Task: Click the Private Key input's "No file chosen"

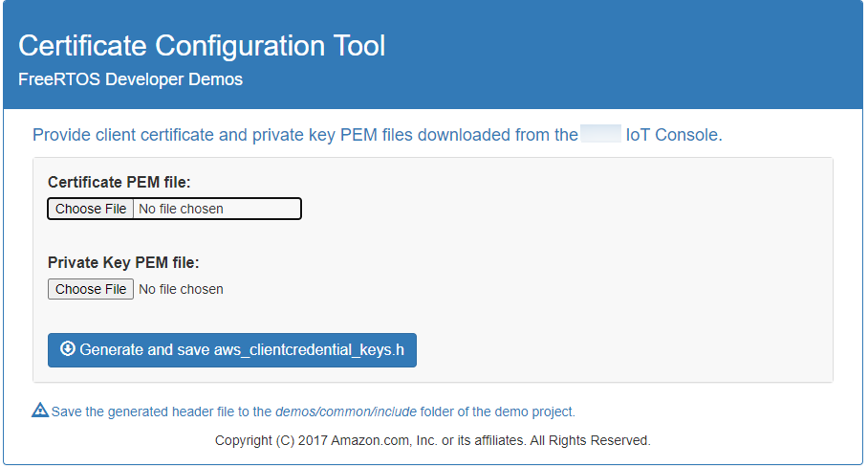Action: (x=182, y=289)
